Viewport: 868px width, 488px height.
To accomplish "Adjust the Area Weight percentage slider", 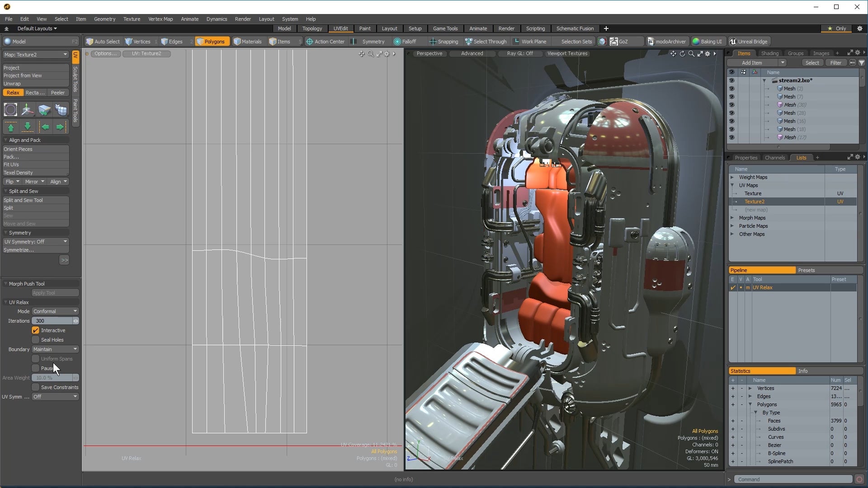I will click(54, 378).
